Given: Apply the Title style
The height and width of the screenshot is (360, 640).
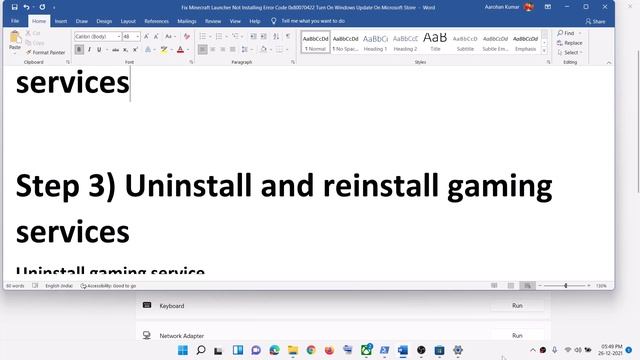Looking at the screenshot, I should (435, 42).
